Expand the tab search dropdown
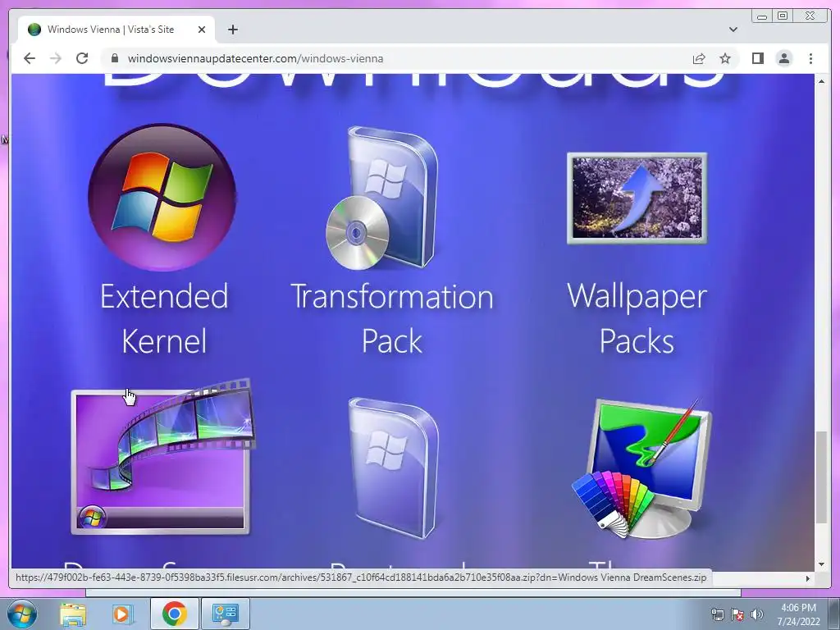Viewport: 840px width, 630px height. 733,30
